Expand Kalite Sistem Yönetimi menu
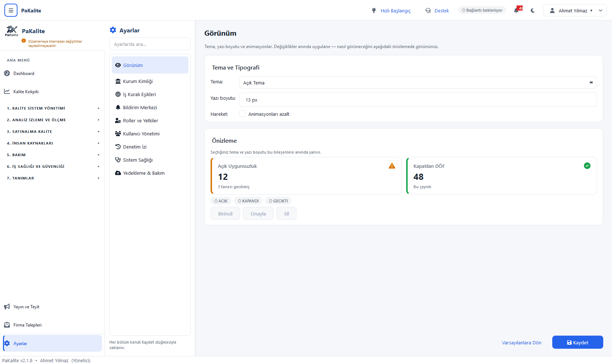Viewport: 612px width, 364px height. (x=53, y=108)
